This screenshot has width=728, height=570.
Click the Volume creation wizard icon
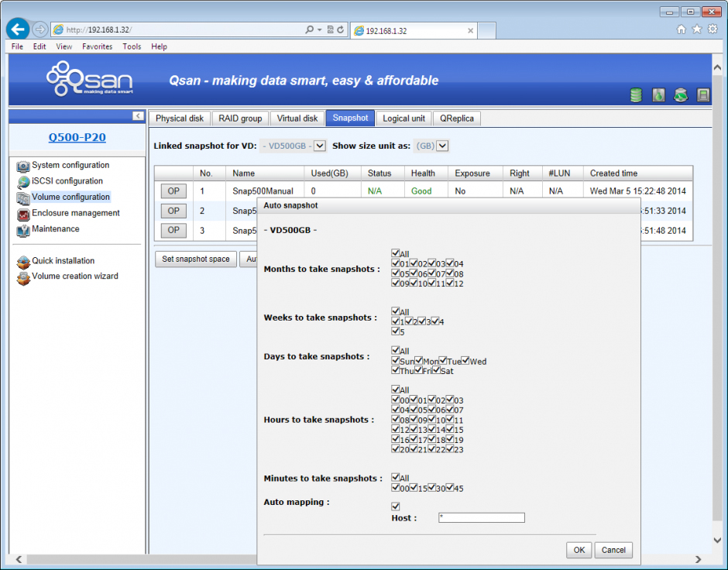click(22, 277)
